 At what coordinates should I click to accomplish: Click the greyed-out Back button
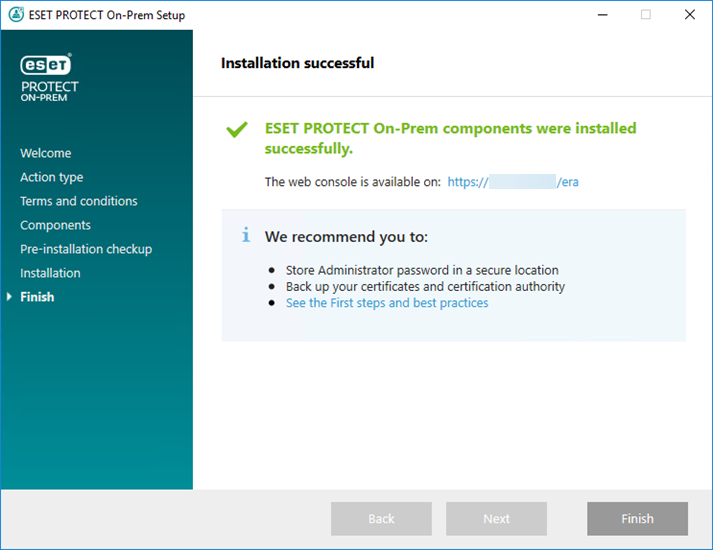(381, 519)
